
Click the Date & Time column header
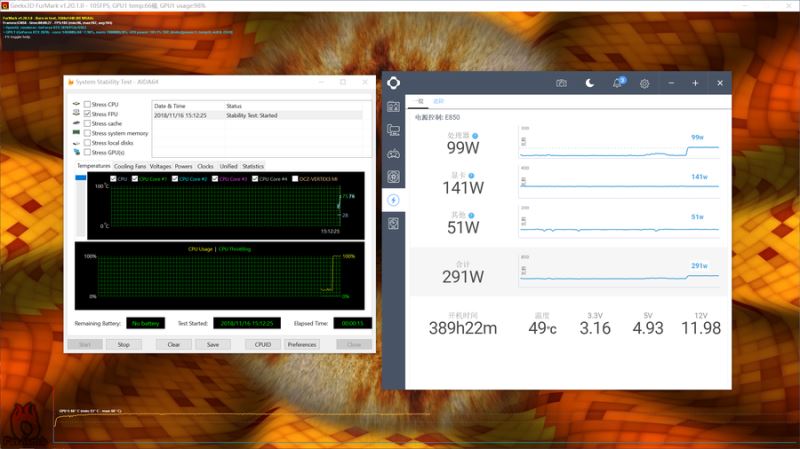pos(169,106)
